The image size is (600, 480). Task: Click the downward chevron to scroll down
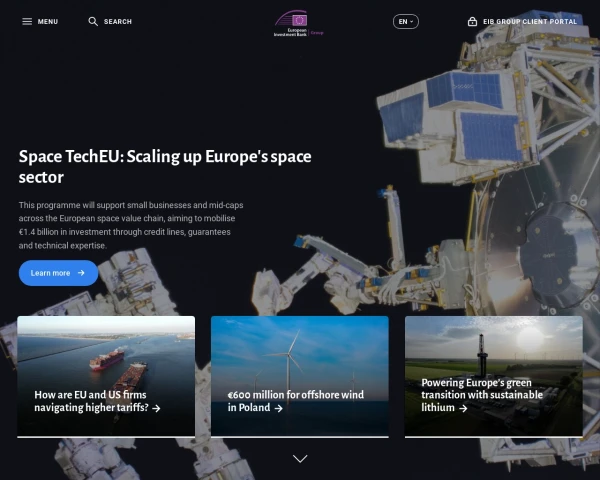(x=300, y=458)
